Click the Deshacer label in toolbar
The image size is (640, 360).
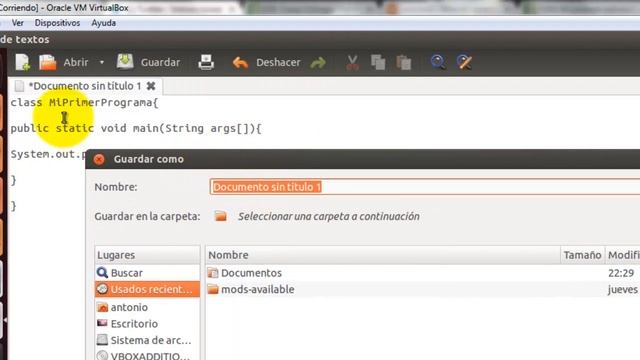point(278,62)
